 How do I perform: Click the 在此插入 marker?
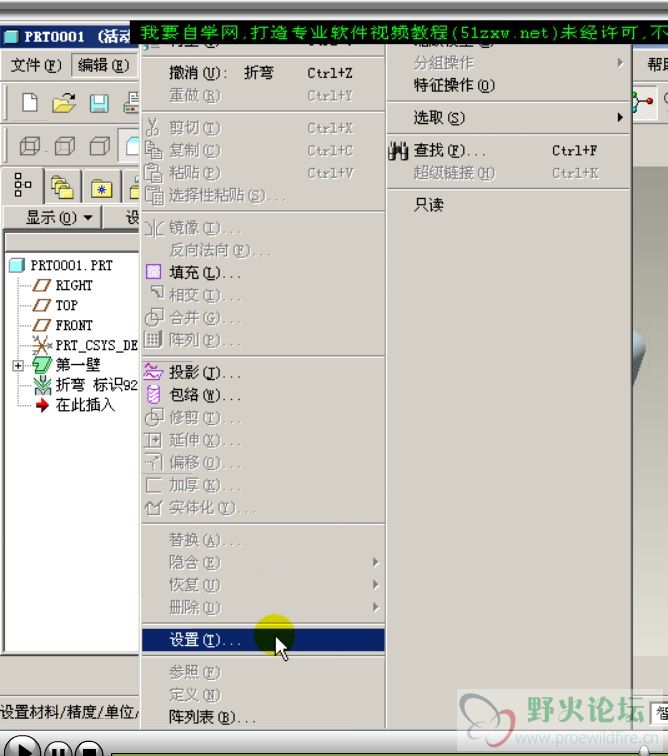[85, 405]
